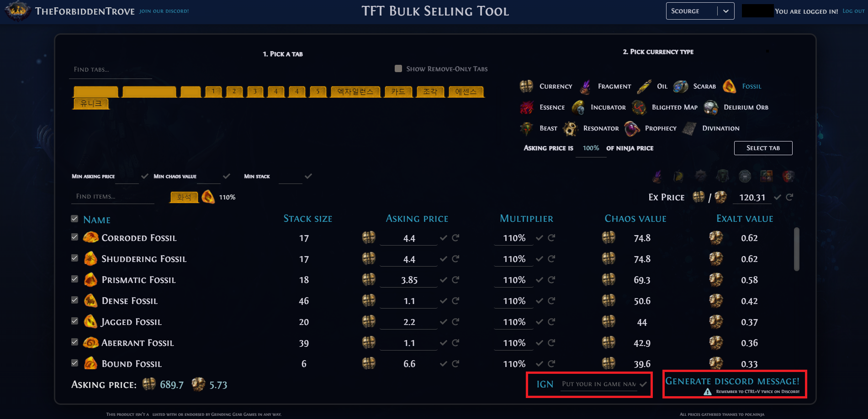868x419 pixels.
Task: Select the Delirium Orb icon
Action: pyautogui.click(x=711, y=107)
